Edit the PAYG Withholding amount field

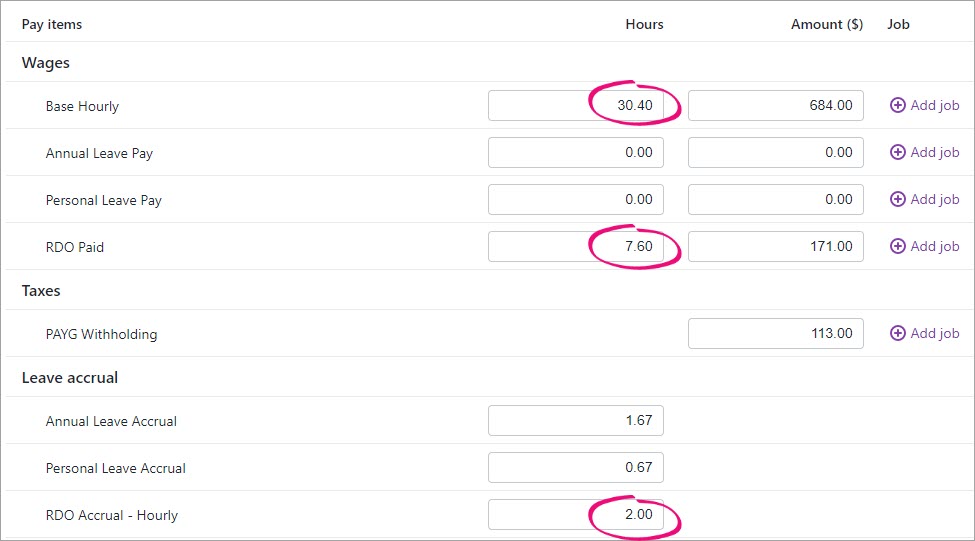(775, 333)
